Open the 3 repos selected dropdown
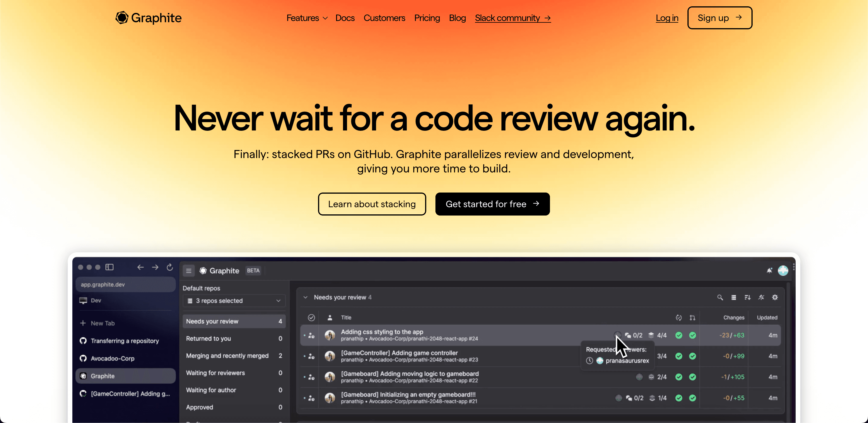 pyautogui.click(x=234, y=301)
